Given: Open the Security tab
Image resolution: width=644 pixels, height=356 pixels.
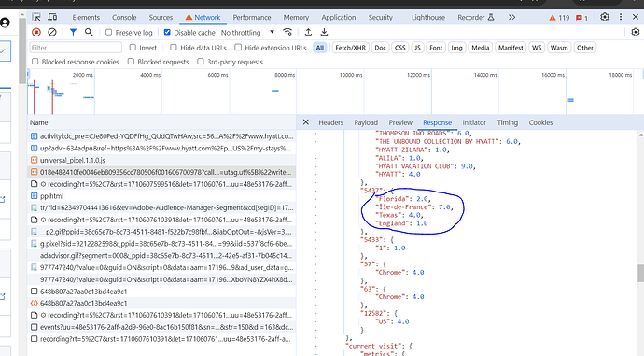Looking at the screenshot, I should pos(380,17).
